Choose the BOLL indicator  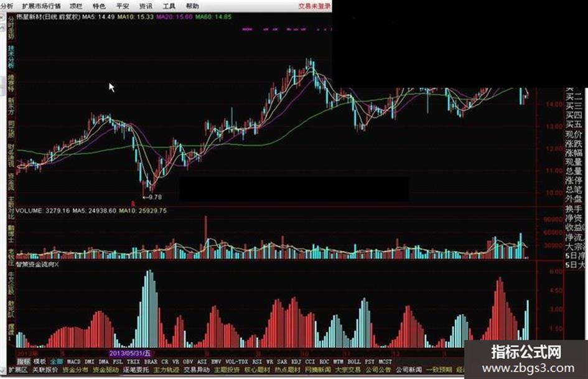coord(354,362)
